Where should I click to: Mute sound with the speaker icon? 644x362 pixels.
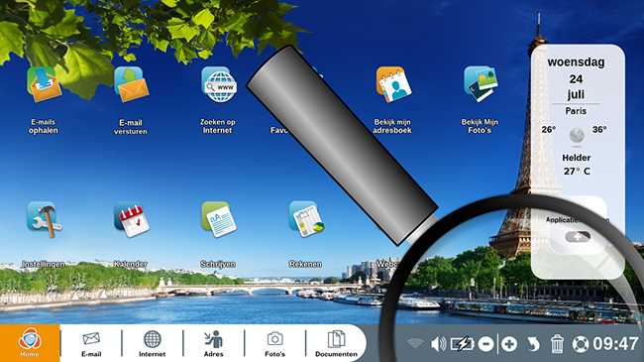(439, 344)
